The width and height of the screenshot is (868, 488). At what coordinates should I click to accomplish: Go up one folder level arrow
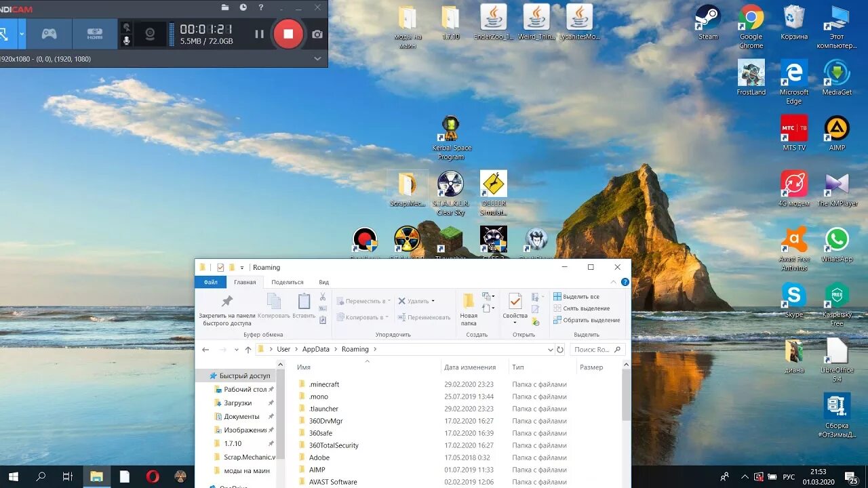click(249, 350)
